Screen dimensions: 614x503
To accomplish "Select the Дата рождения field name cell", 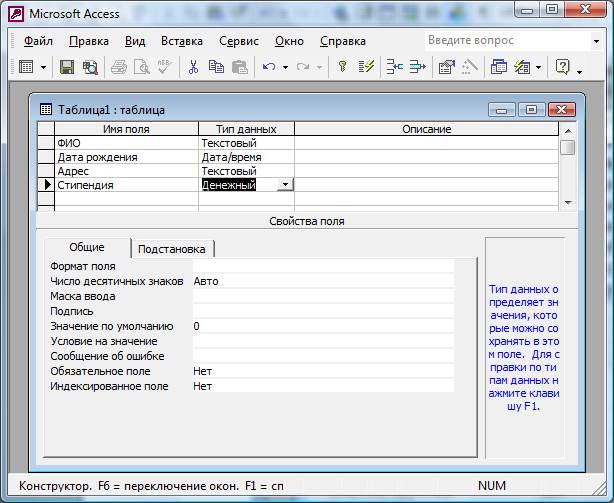I will click(126, 157).
